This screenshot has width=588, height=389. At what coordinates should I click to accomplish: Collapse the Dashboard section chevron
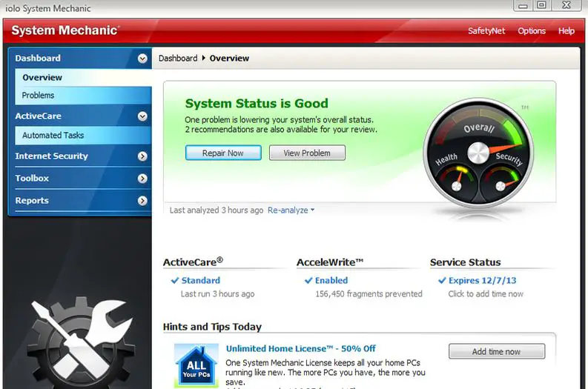pos(142,59)
